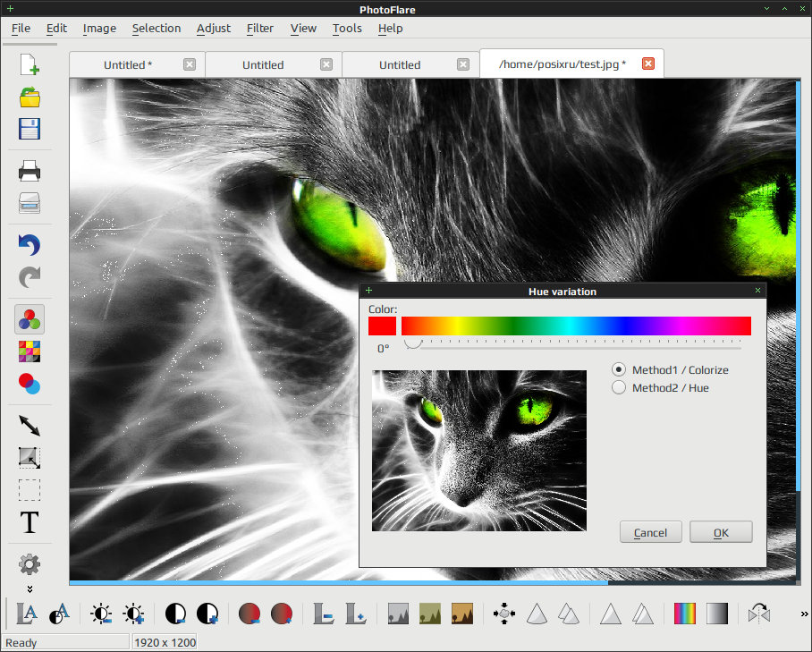
Task: Confirm Hue variation with OK
Action: click(721, 532)
